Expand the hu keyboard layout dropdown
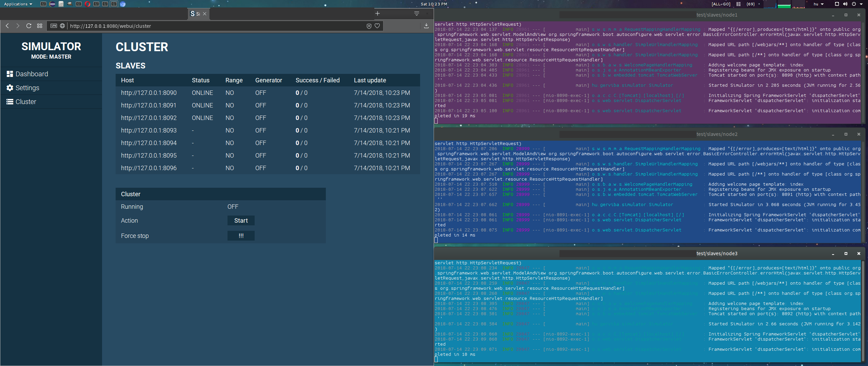This screenshot has height=366, width=868. tap(818, 4)
